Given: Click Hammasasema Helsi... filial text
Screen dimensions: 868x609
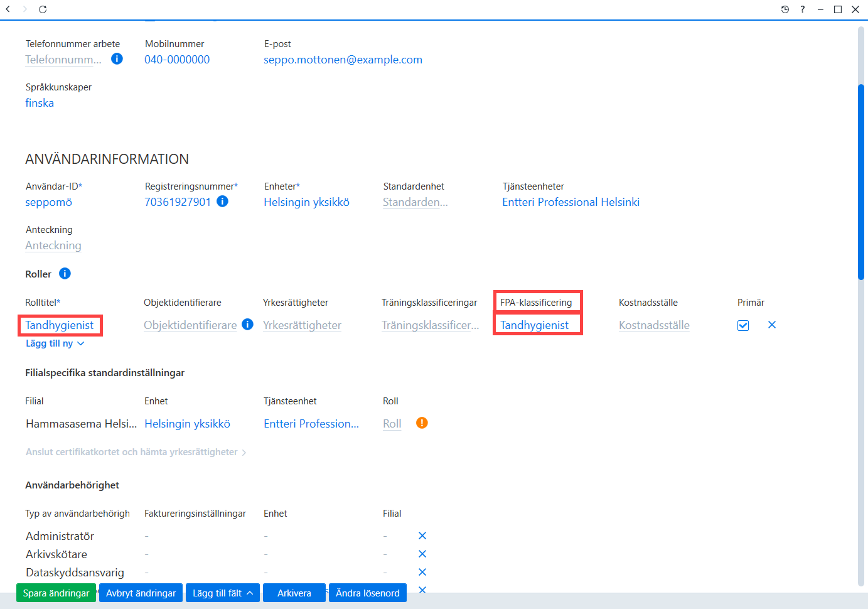Looking at the screenshot, I should [81, 424].
